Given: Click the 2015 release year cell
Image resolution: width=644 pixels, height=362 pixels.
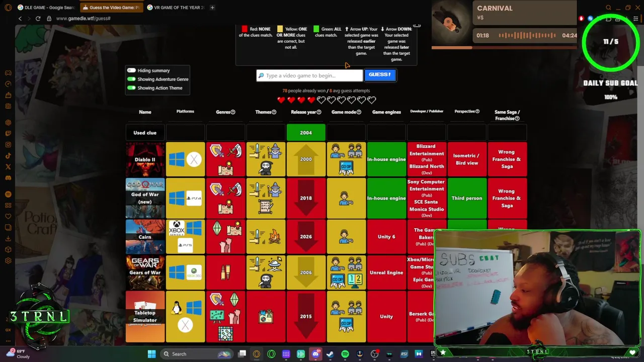Looking at the screenshot, I should tap(306, 316).
